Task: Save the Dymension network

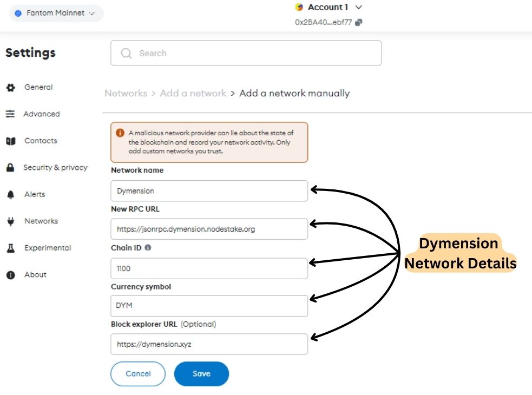Action: (201, 374)
